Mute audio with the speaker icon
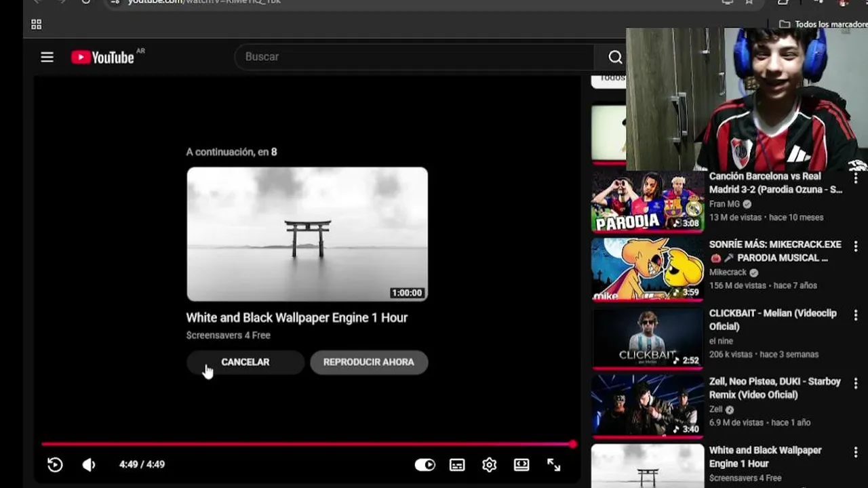Image resolution: width=868 pixels, height=488 pixels. tap(89, 464)
